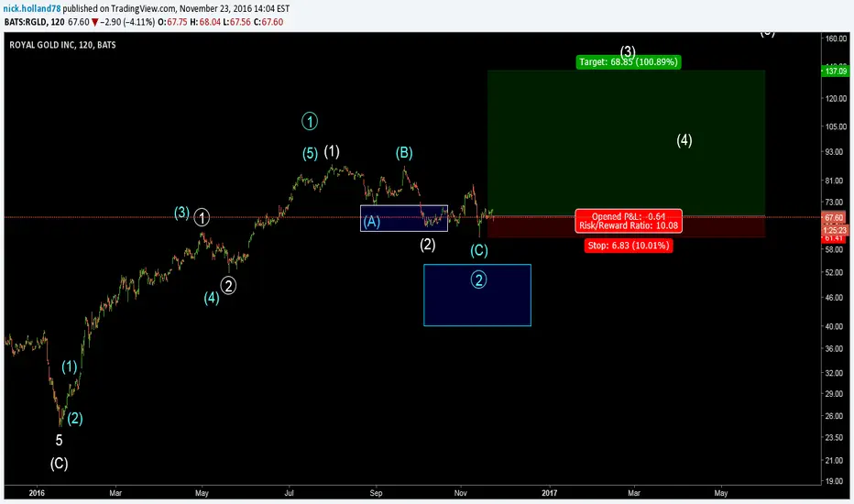
Task: Click the −2.90 (−4.11%) price change text
Action: [x=126, y=22]
